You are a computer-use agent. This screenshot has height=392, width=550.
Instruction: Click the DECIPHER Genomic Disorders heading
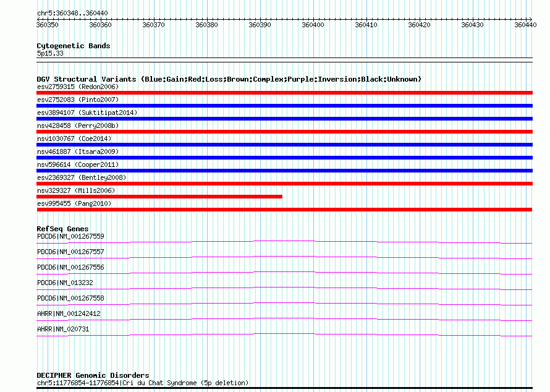pos(93,375)
